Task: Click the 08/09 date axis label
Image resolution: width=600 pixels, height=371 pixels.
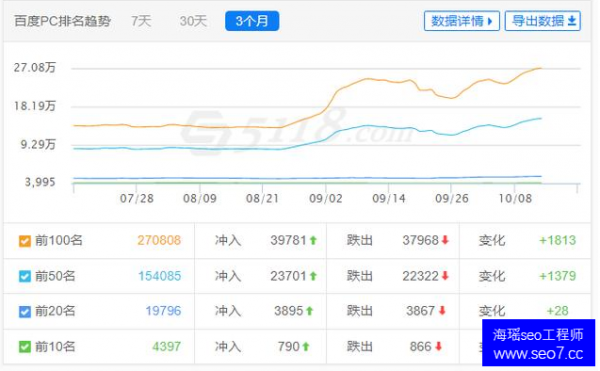Action: click(200, 198)
